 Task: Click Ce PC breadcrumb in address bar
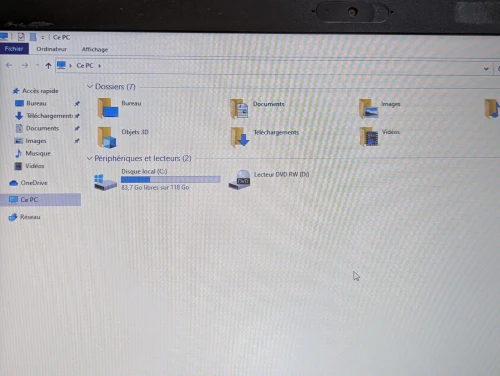[x=85, y=66]
